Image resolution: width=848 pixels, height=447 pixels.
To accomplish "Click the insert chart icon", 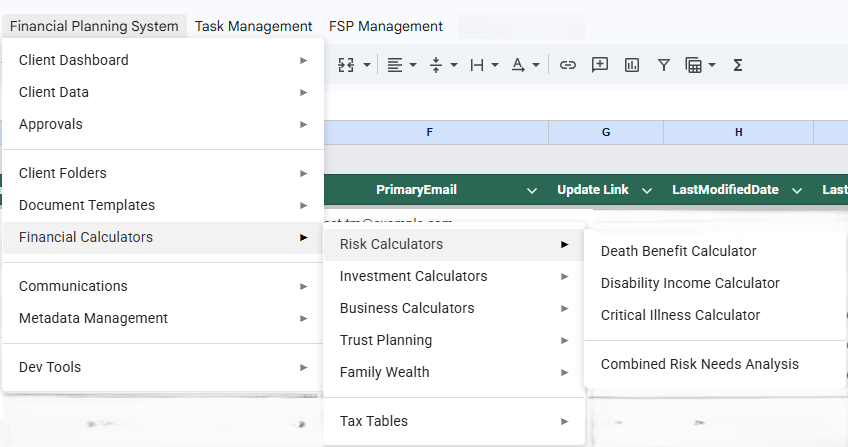I will [x=632, y=65].
